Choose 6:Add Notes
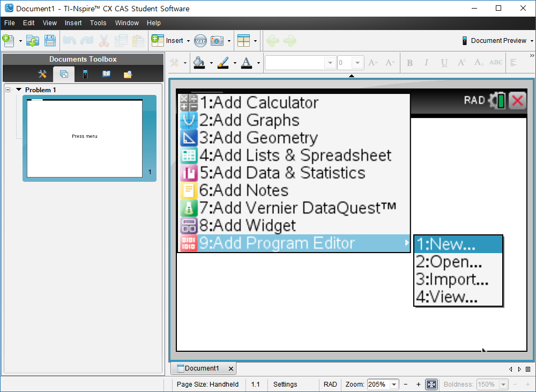536x392 pixels. point(294,190)
